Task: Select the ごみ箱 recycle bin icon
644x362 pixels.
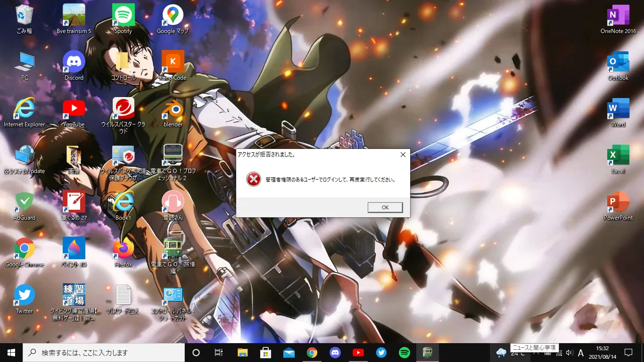Action: tap(25, 19)
